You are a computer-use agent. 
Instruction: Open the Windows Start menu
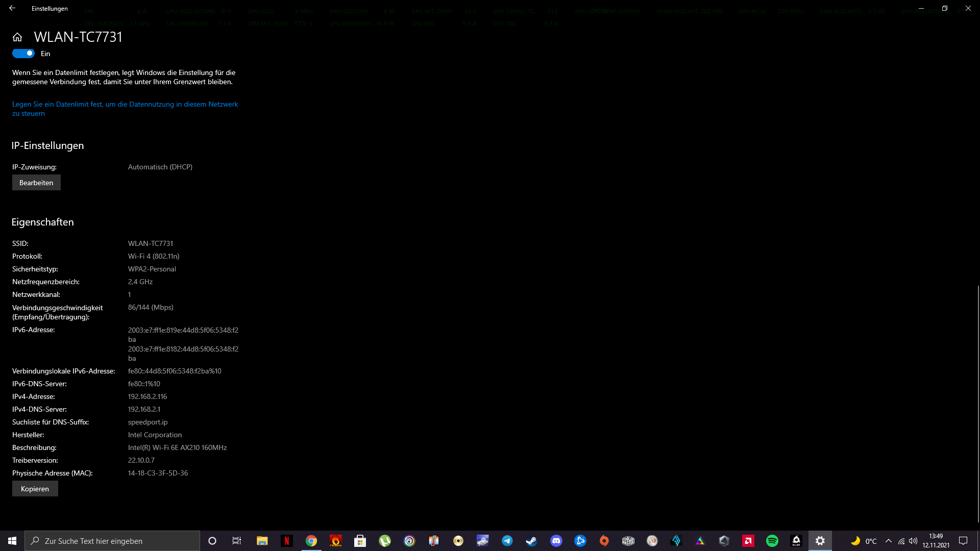(x=12, y=541)
